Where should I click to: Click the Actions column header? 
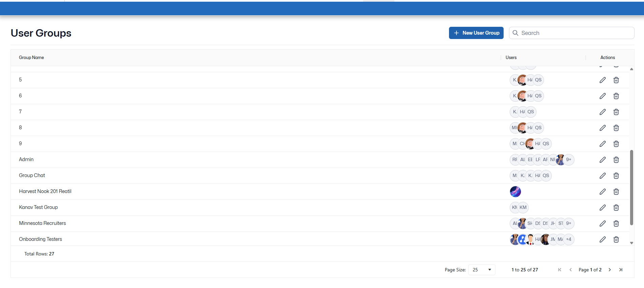tap(608, 58)
